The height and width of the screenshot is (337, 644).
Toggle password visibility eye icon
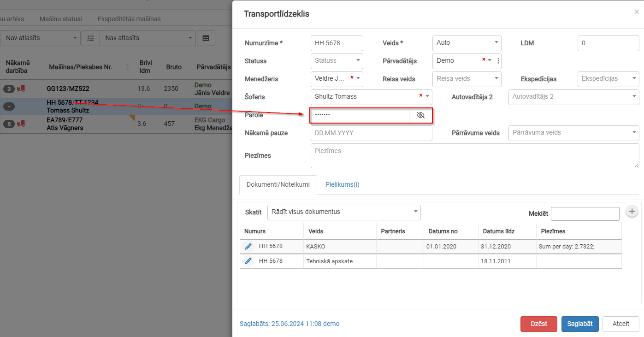[x=420, y=115]
